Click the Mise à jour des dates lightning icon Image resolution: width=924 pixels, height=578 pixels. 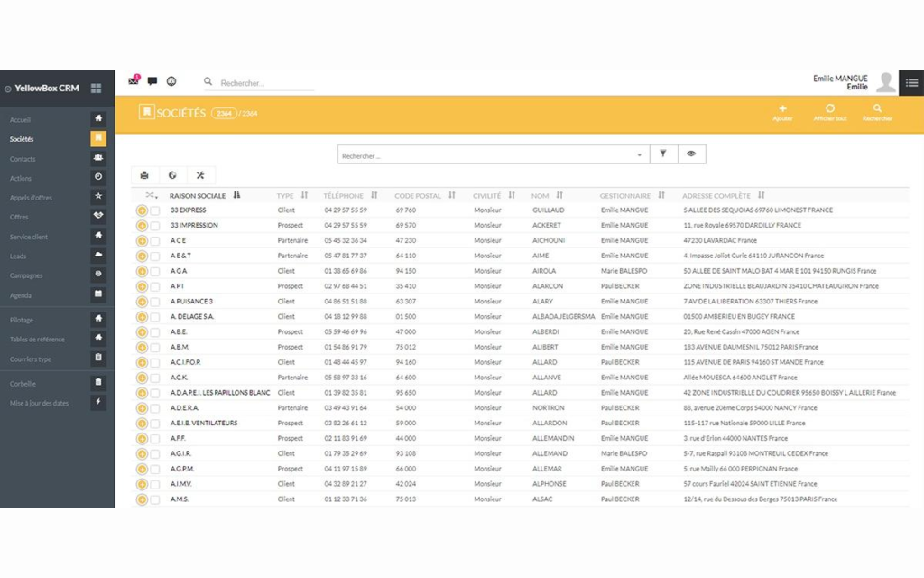click(x=98, y=402)
